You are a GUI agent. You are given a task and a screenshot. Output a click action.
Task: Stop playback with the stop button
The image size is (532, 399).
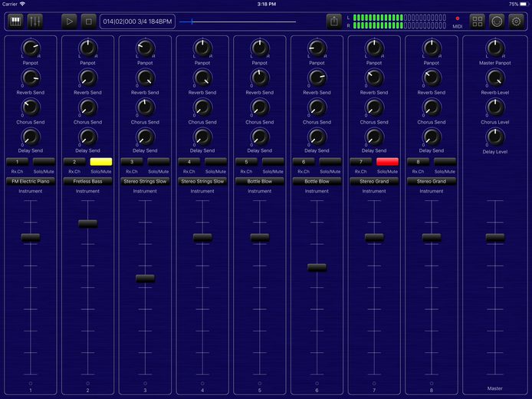click(89, 21)
